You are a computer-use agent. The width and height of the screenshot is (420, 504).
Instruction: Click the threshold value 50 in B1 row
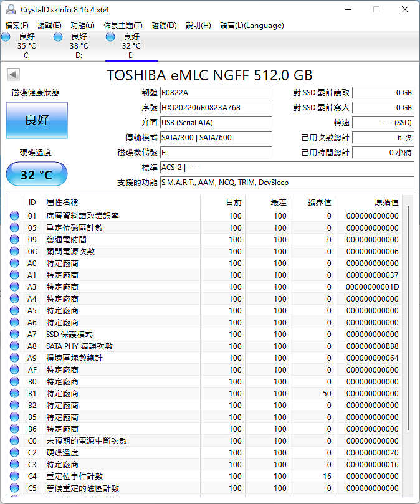(327, 394)
